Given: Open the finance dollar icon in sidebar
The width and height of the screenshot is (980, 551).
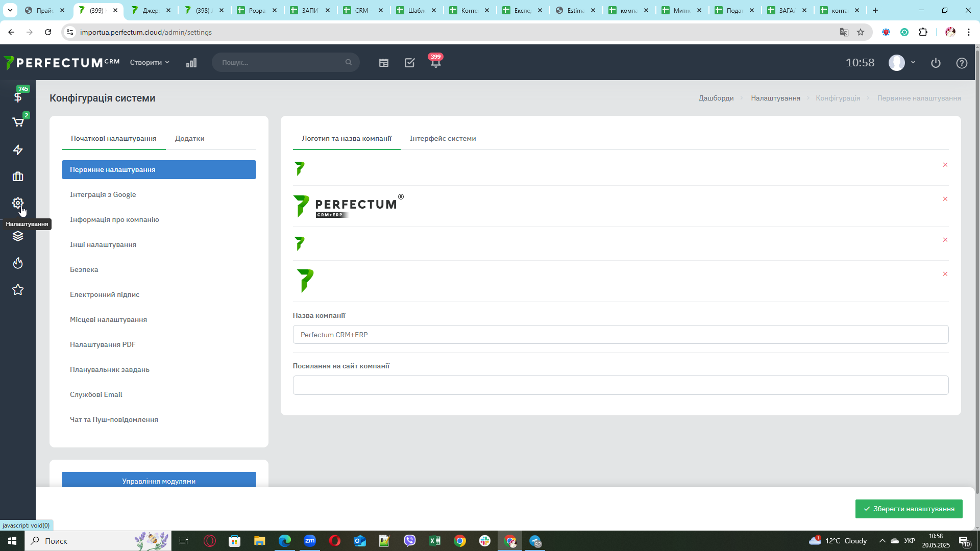Looking at the screenshot, I should click(x=18, y=97).
